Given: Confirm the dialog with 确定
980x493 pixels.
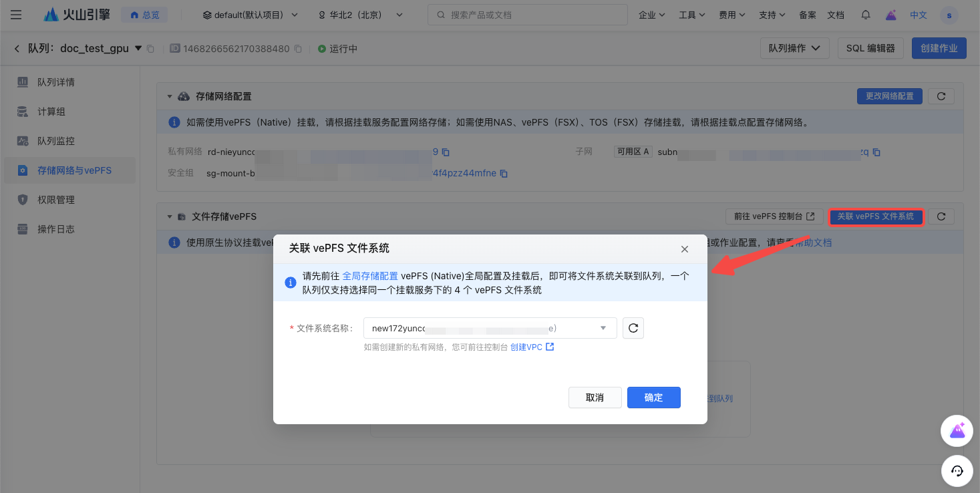Looking at the screenshot, I should 654,397.
